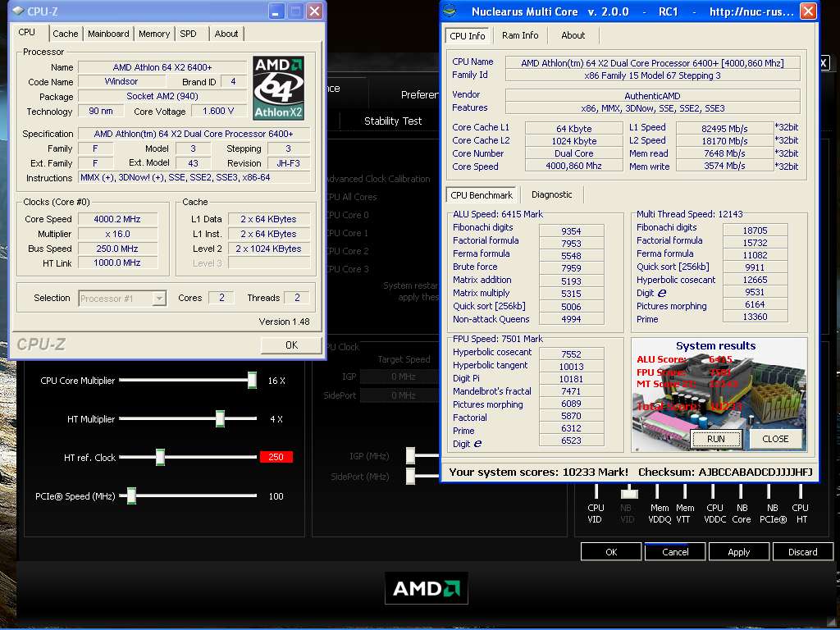The image size is (840, 630).
Task: Open the About tab in Nuclearus
Action: pos(573,35)
